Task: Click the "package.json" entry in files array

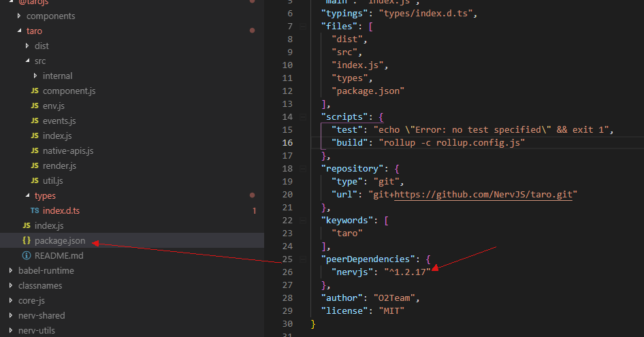Action: point(368,91)
